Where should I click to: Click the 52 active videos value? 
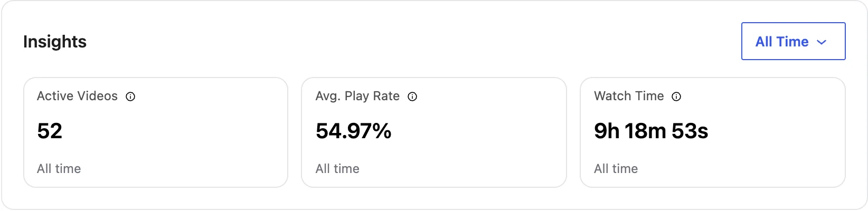(x=50, y=131)
